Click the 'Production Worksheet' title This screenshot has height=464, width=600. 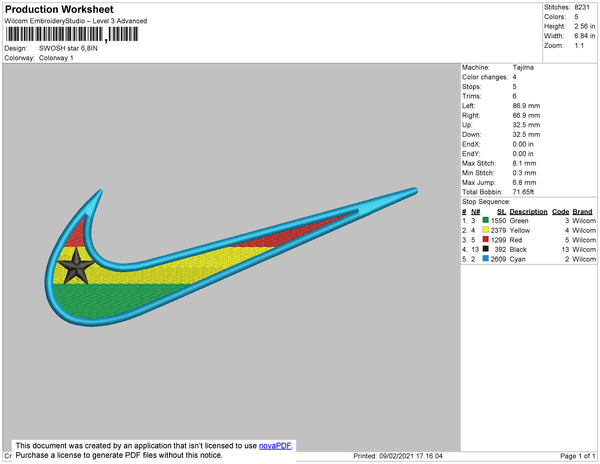pos(59,10)
